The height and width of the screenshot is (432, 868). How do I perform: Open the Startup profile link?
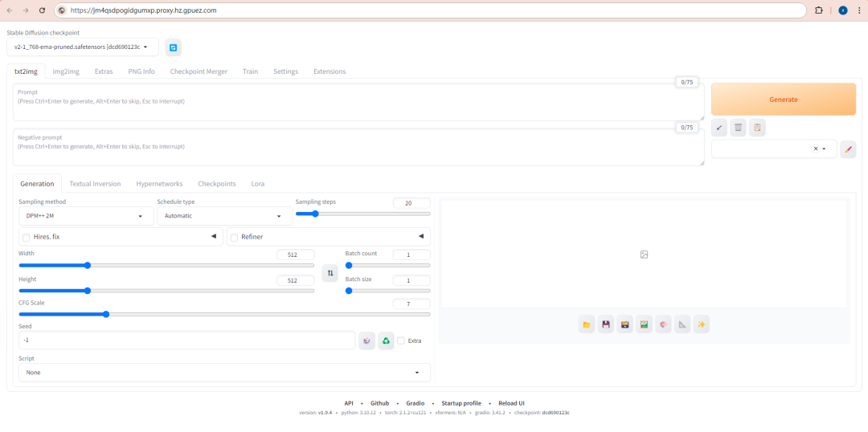tap(461, 403)
